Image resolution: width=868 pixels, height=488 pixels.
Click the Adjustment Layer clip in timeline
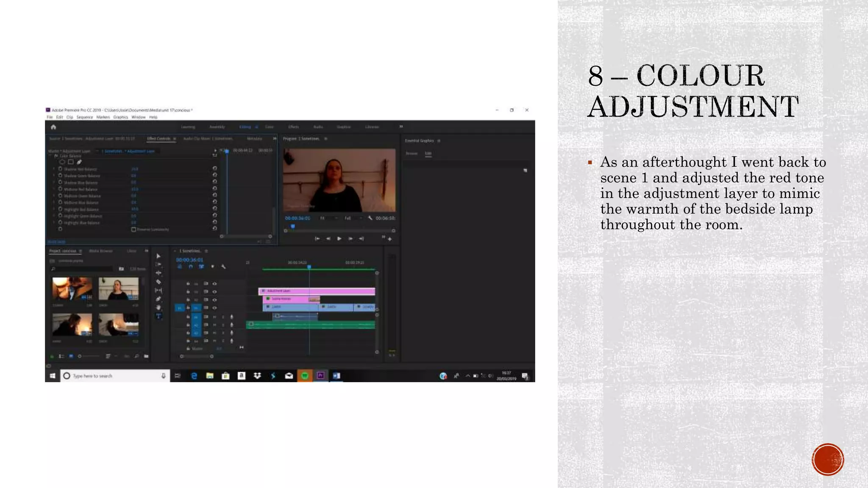coord(288,291)
